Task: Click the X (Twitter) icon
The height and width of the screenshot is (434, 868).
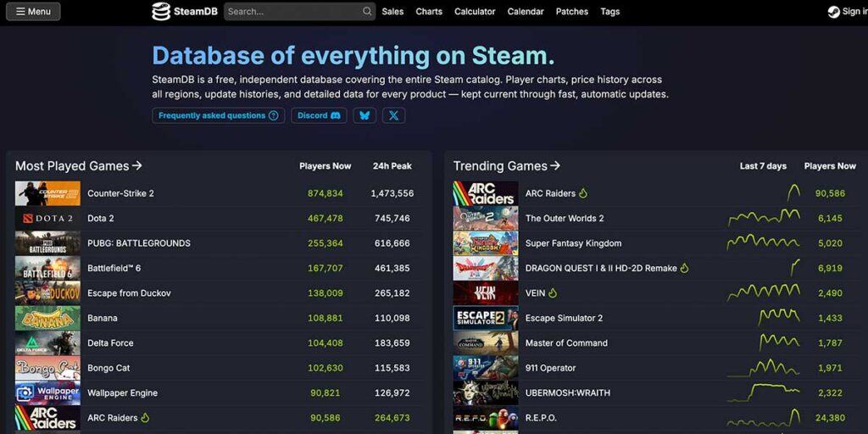Action: (393, 115)
